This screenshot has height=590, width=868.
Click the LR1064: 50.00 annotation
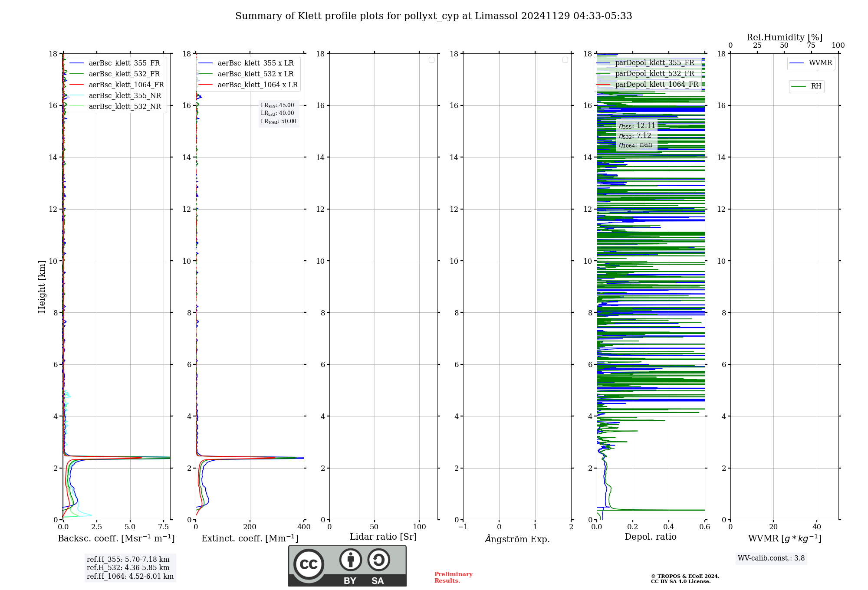[279, 121]
